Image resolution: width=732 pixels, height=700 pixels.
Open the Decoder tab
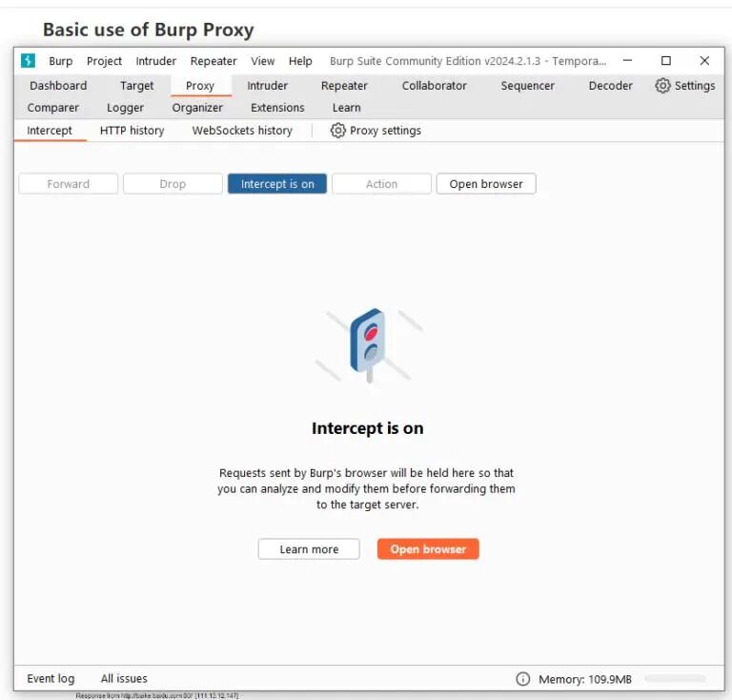coord(610,86)
